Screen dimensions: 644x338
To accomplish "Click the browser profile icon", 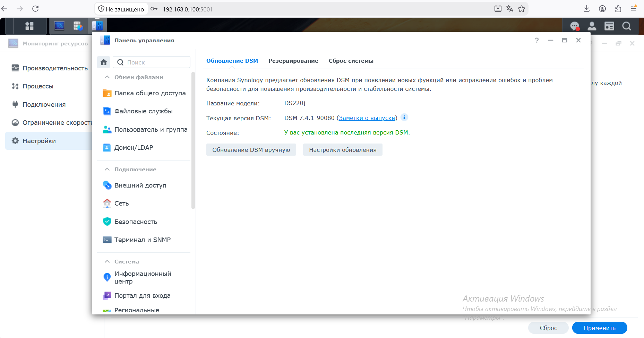I will coord(602,9).
